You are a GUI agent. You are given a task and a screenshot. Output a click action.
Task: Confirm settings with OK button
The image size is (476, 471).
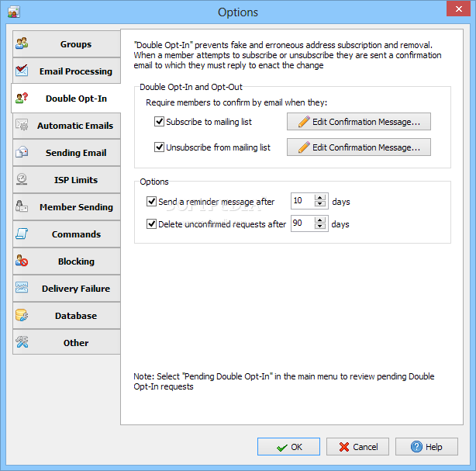[x=288, y=446]
